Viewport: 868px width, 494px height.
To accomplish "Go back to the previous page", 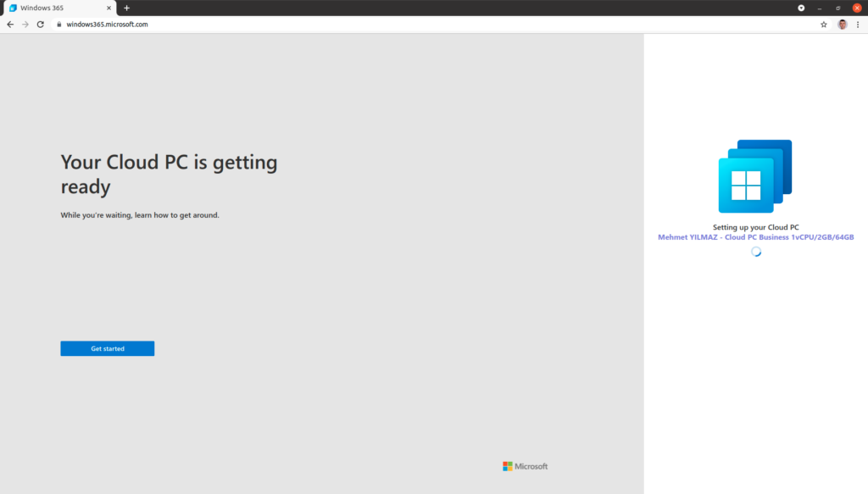I will tap(10, 25).
